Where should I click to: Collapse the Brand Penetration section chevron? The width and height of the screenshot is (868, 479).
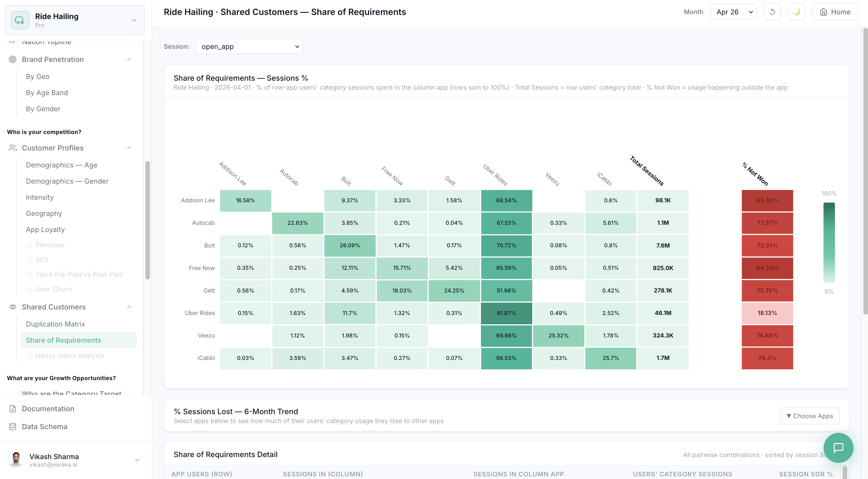(x=129, y=59)
